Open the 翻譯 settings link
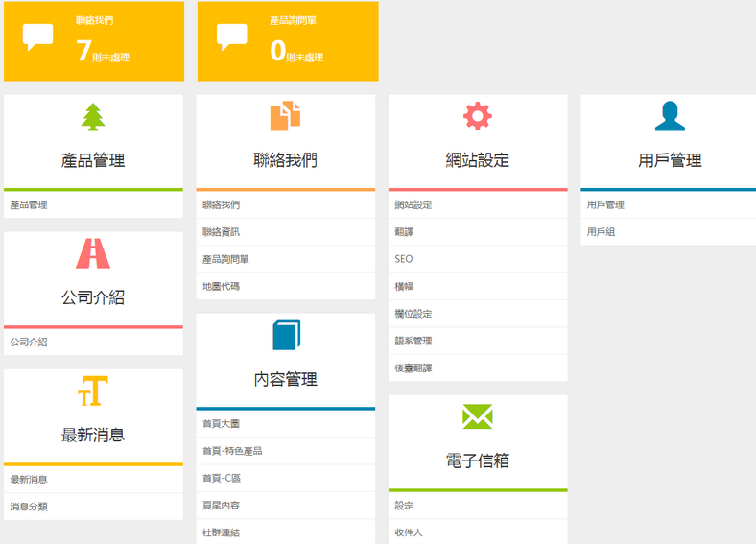Viewport: 756px width, 544px height. coord(404,232)
